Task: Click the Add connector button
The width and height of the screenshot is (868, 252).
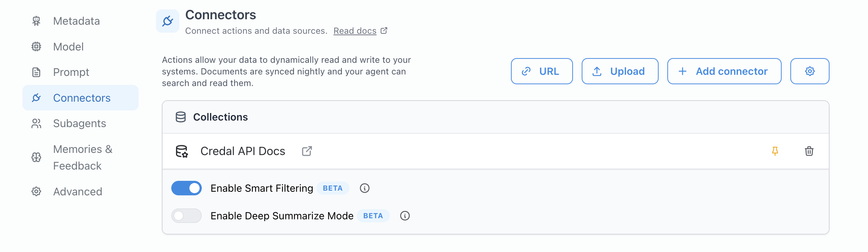Action: [724, 71]
